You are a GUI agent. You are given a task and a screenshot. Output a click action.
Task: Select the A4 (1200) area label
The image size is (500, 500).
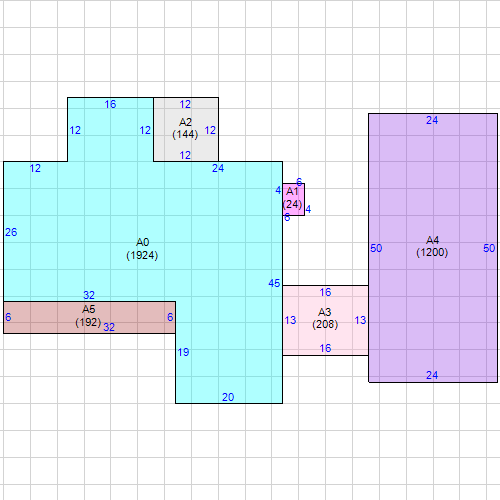click(x=432, y=246)
